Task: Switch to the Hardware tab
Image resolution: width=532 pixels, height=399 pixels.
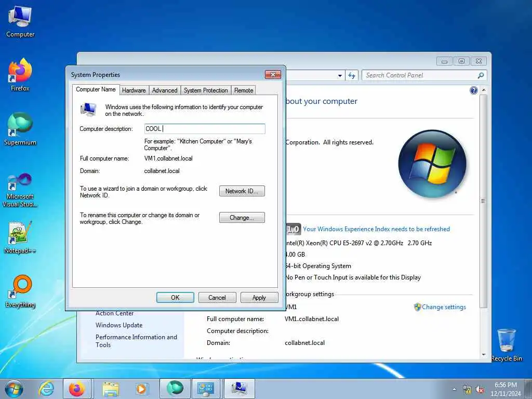Action: point(134,90)
